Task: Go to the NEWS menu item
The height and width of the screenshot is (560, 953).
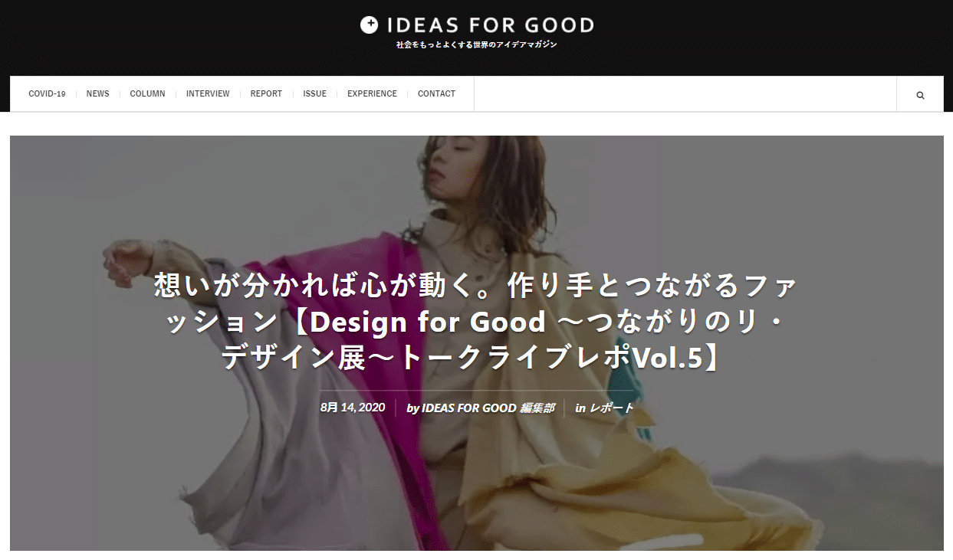Action: (97, 93)
